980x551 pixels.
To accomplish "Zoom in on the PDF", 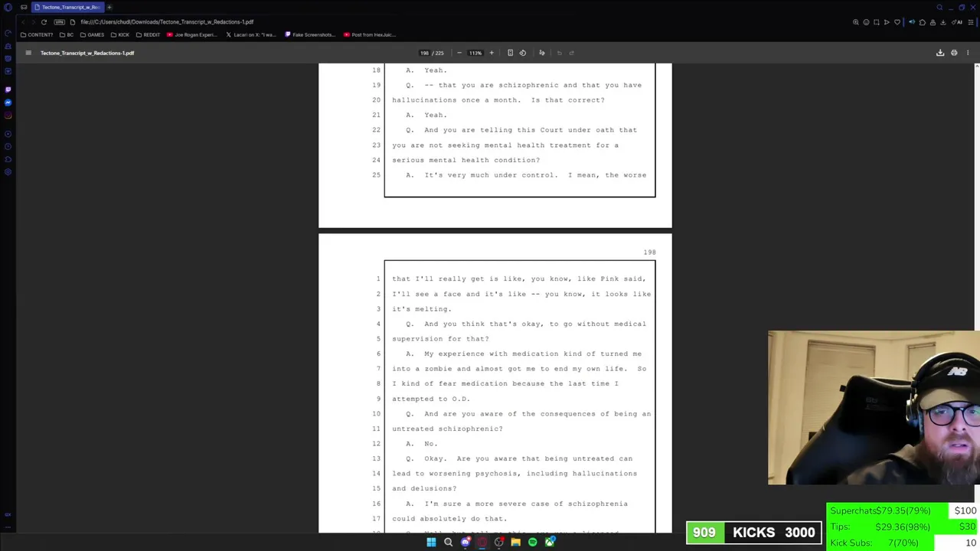I will (492, 53).
